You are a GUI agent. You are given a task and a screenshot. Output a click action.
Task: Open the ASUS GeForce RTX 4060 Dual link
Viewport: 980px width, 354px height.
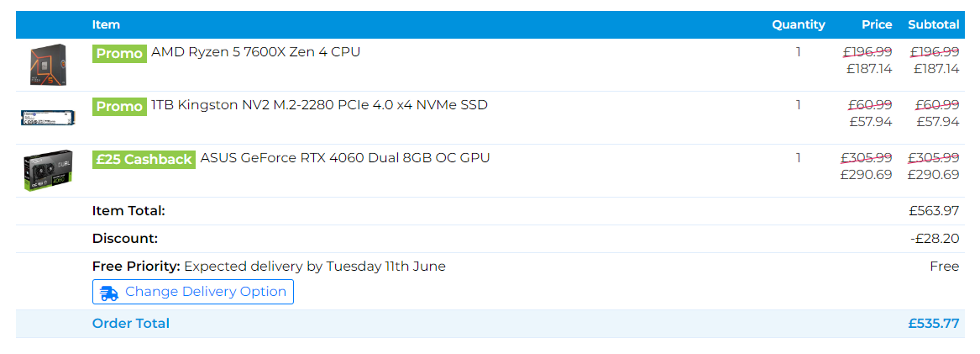[345, 158]
